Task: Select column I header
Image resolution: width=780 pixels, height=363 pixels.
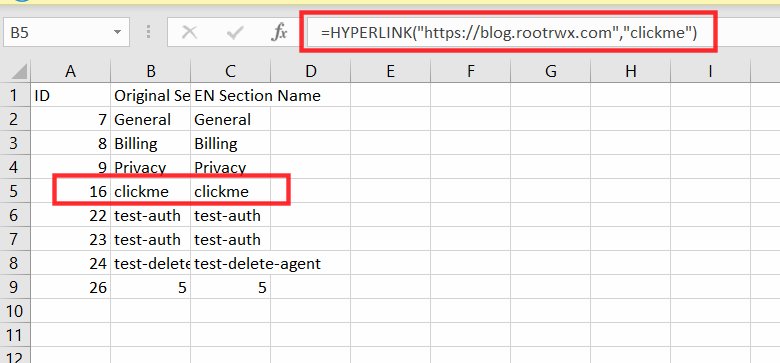Action: tap(710, 72)
